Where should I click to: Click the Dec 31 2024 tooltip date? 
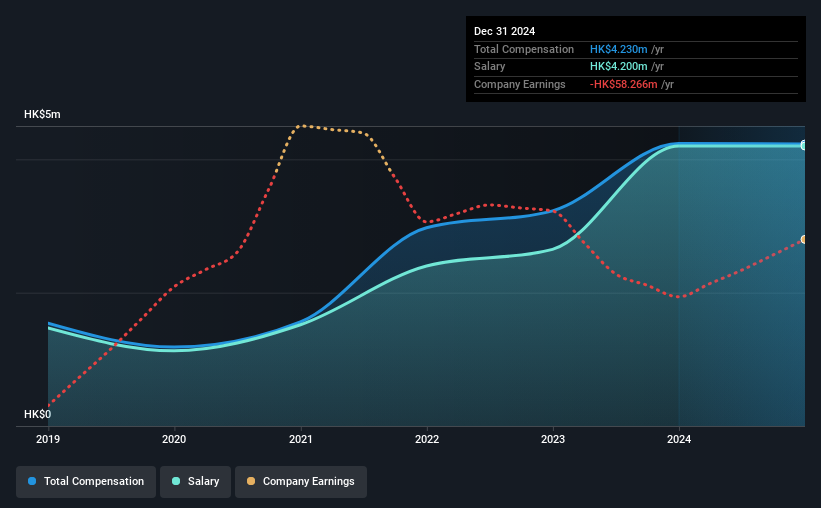[504, 31]
